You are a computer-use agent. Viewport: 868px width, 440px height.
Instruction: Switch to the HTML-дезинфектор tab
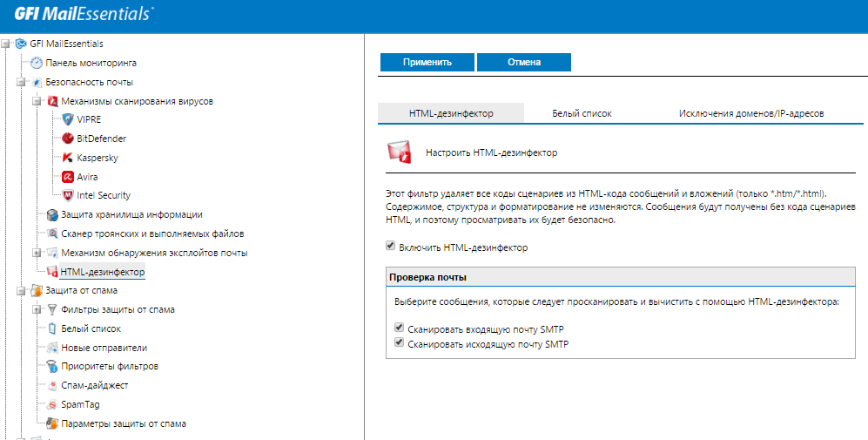tap(451, 113)
